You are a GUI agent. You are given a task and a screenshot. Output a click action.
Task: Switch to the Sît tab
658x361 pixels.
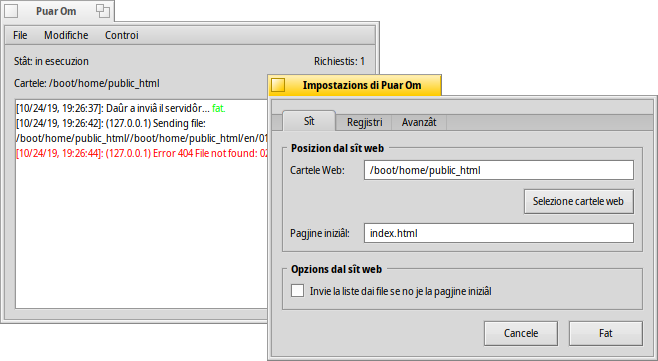pos(309,121)
